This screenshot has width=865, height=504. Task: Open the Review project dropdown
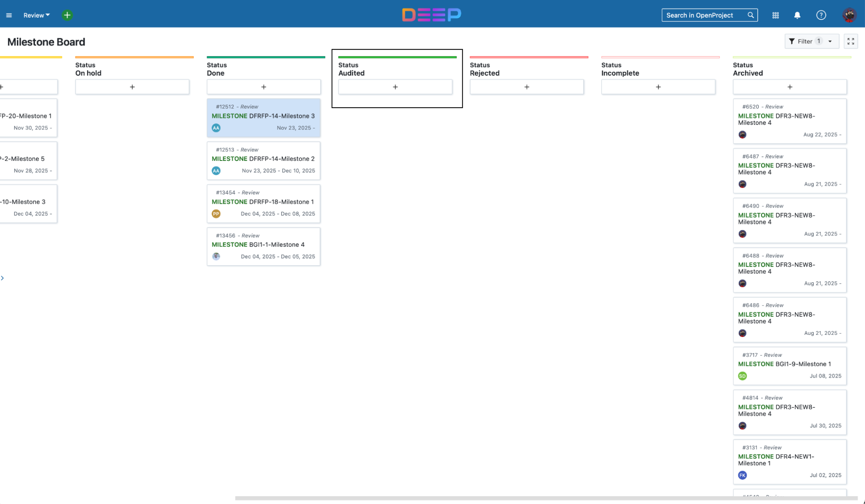(36, 15)
